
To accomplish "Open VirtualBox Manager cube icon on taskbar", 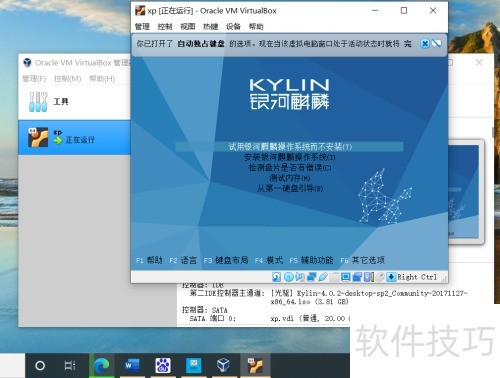I will 223,366.
